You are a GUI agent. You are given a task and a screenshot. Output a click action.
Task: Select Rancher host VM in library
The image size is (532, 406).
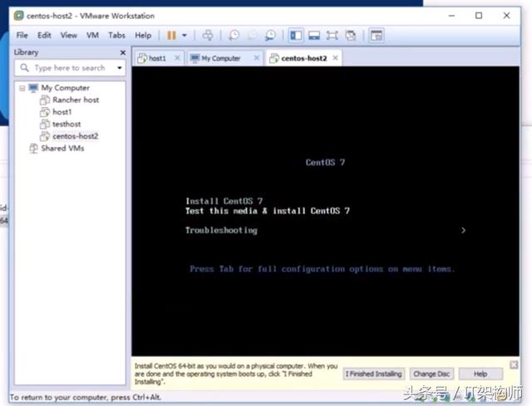tap(76, 100)
